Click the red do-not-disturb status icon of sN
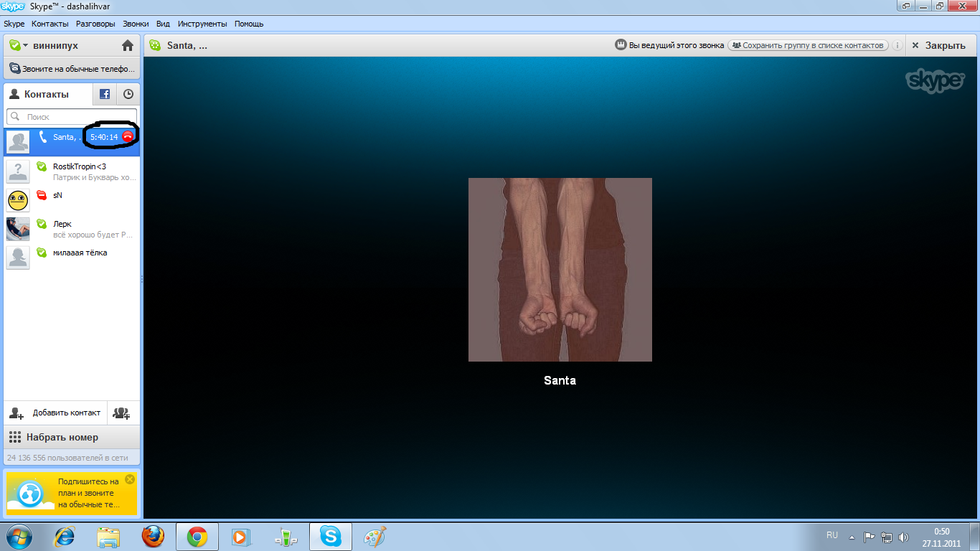 click(x=42, y=195)
